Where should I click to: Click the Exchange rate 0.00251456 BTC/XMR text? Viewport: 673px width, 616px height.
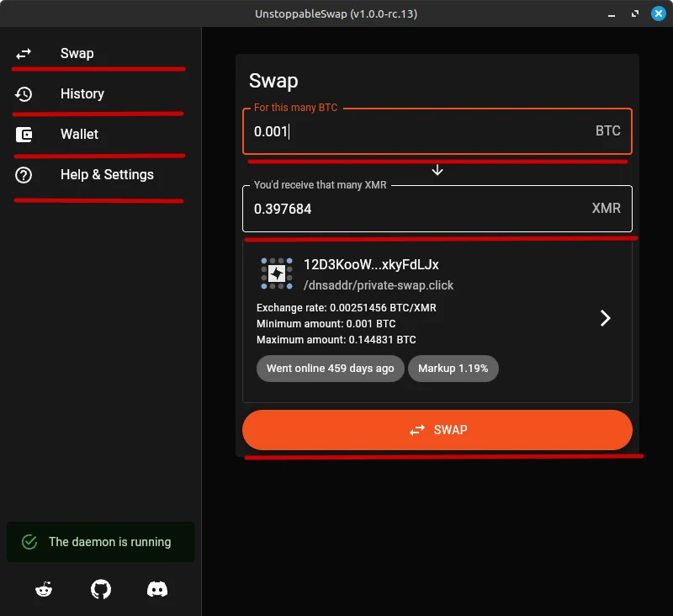pyautogui.click(x=347, y=308)
